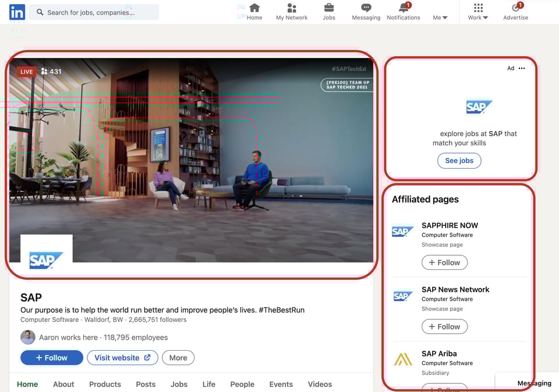The height and width of the screenshot is (392, 559).
Task: Click the #TheBestRun hashtag
Action: (x=282, y=310)
